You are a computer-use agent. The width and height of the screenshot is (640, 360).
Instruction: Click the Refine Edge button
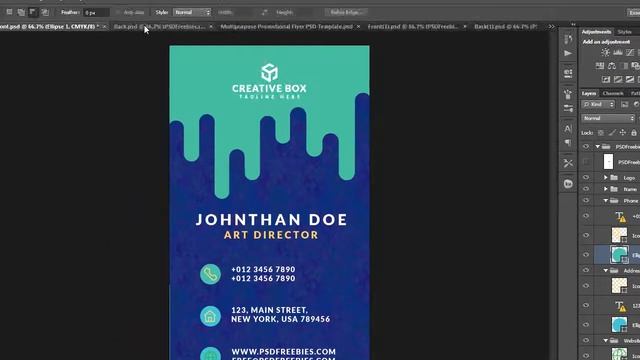click(347, 12)
